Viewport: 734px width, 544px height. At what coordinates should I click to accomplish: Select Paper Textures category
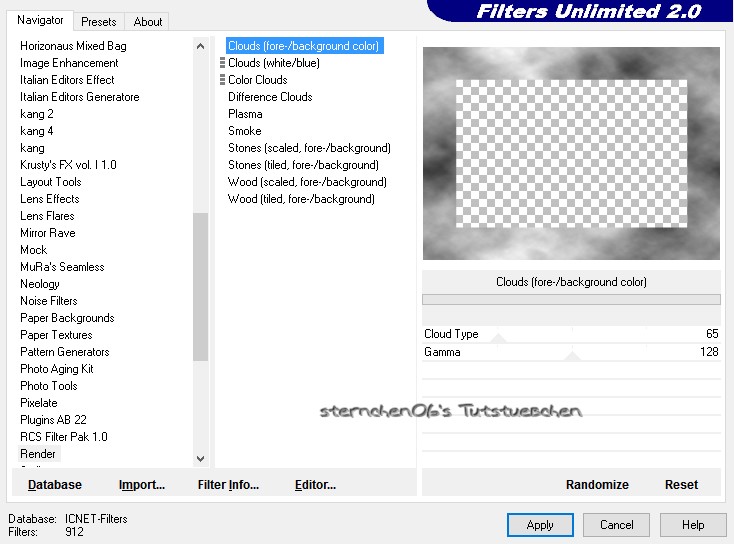click(56, 335)
